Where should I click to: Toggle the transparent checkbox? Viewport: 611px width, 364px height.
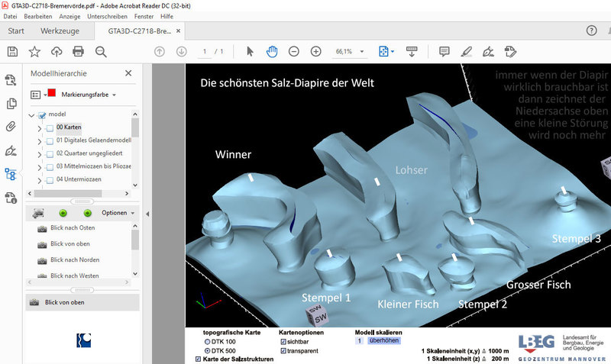[283, 351]
